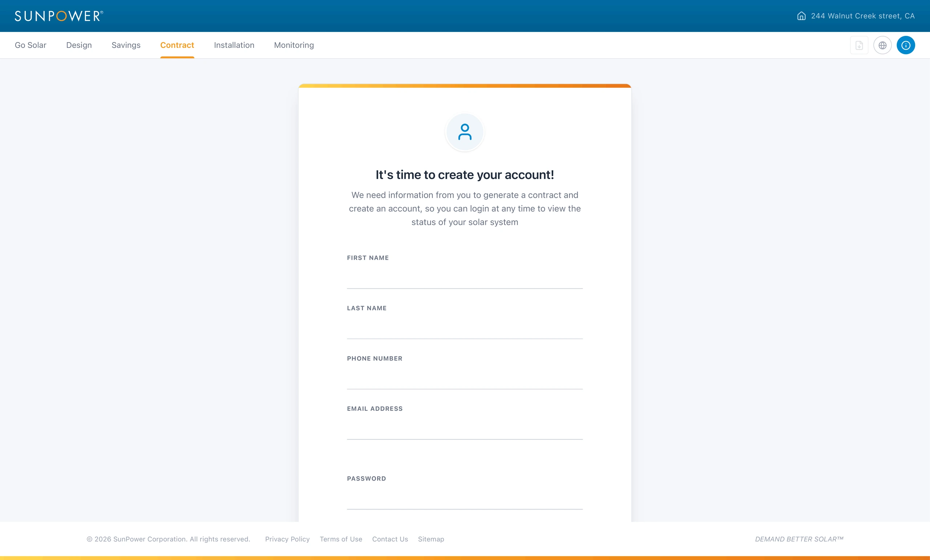Image resolution: width=930 pixels, height=560 pixels.
Task: Follow the Terms of Use link
Action: coord(341,539)
